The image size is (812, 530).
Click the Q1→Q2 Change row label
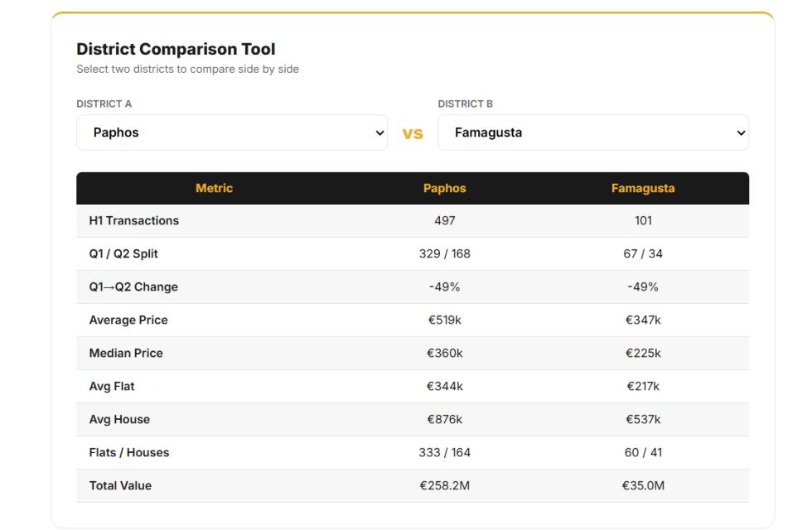tap(133, 287)
